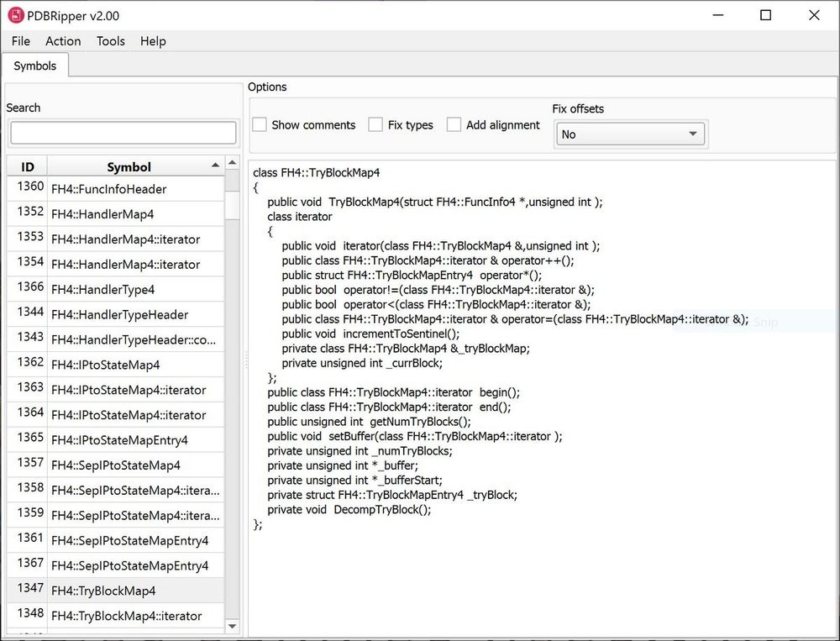The image size is (840, 641).
Task: Click the 'private unsigned int _currBlock;' line
Action: tap(362, 364)
